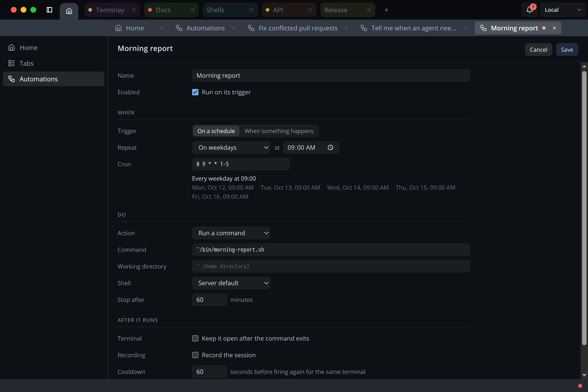Go to Home in the sidebar
Viewport: 588px width, 392px height.
pyautogui.click(x=53, y=48)
